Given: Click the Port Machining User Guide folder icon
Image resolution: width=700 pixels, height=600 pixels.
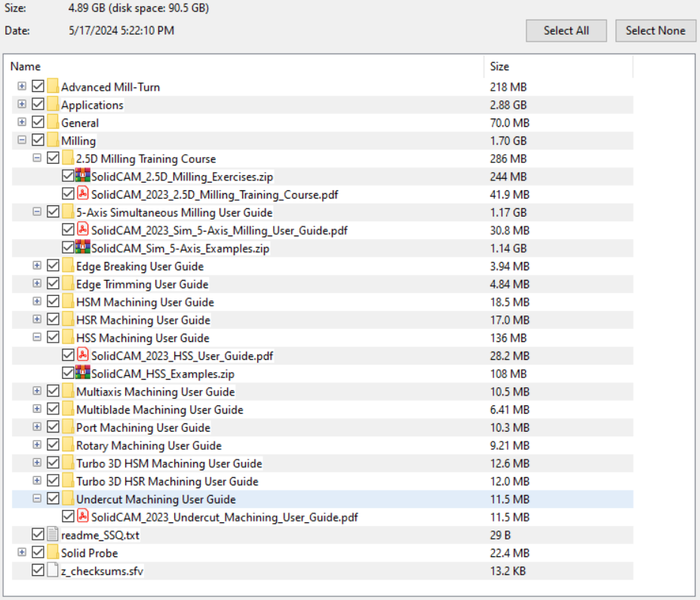Looking at the screenshot, I should pyautogui.click(x=68, y=426).
